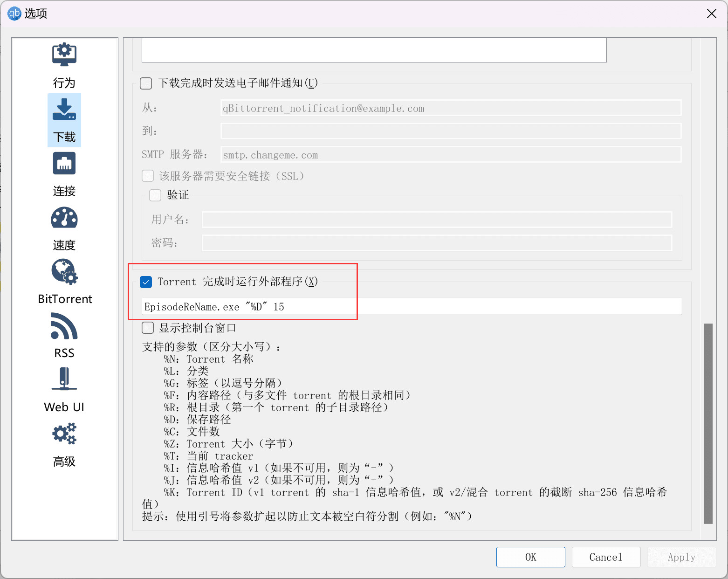This screenshot has width=728, height=579.
Task: Click the 支持的参数 heading text
Action: point(212,347)
